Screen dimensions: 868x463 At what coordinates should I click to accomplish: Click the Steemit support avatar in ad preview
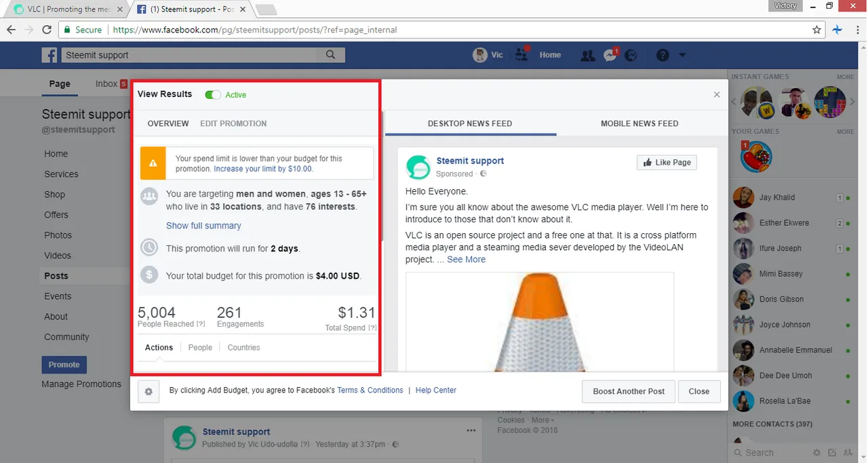[418, 167]
